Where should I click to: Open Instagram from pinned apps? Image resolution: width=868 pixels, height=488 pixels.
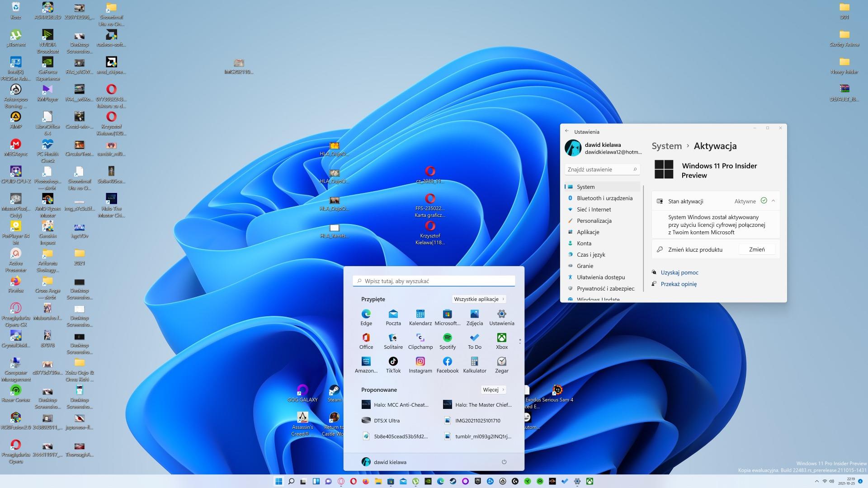420,365
